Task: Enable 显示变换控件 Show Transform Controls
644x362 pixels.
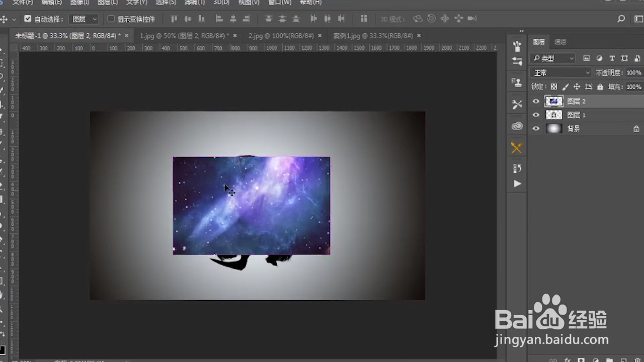Action: pyautogui.click(x=111, y=19)
